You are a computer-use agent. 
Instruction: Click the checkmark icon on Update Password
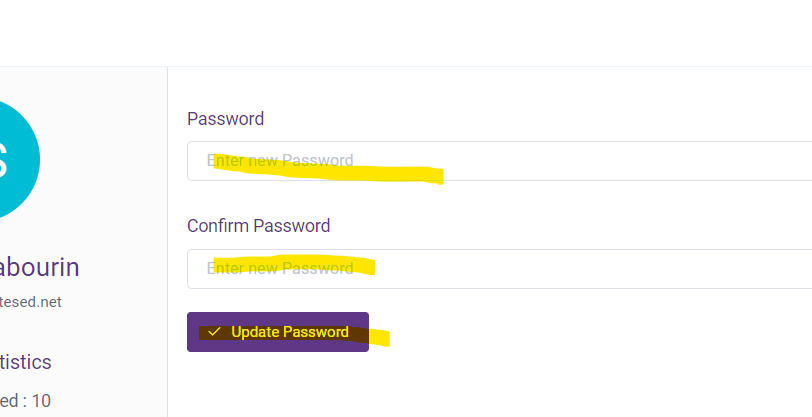(x=214, y=332)
